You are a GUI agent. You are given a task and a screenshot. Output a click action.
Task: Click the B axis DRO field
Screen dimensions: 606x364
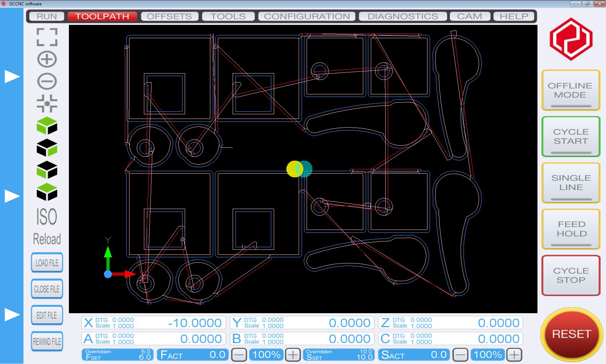coord(302,339)
